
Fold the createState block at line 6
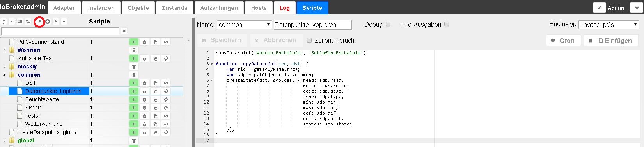[x=212, y=80]
